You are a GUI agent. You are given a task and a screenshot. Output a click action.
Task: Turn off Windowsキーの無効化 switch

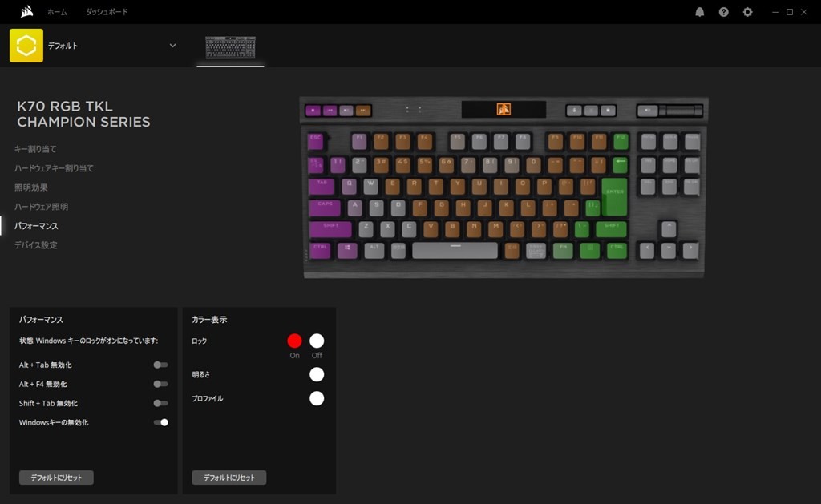[x=160, y=422]
